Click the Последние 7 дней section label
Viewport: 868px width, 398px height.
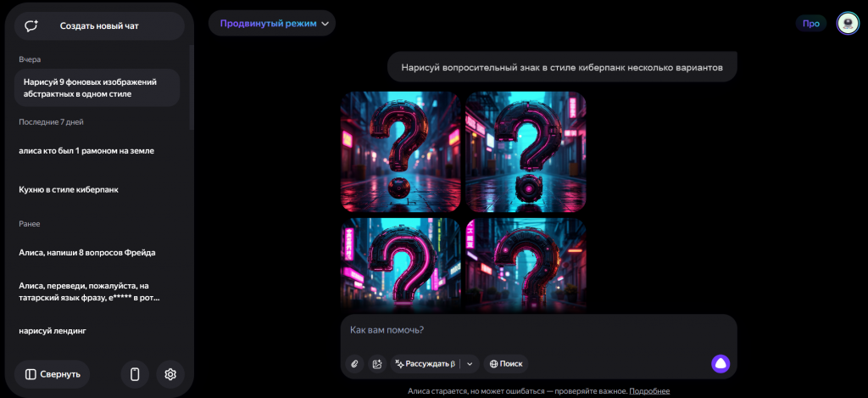pos(51,122)
